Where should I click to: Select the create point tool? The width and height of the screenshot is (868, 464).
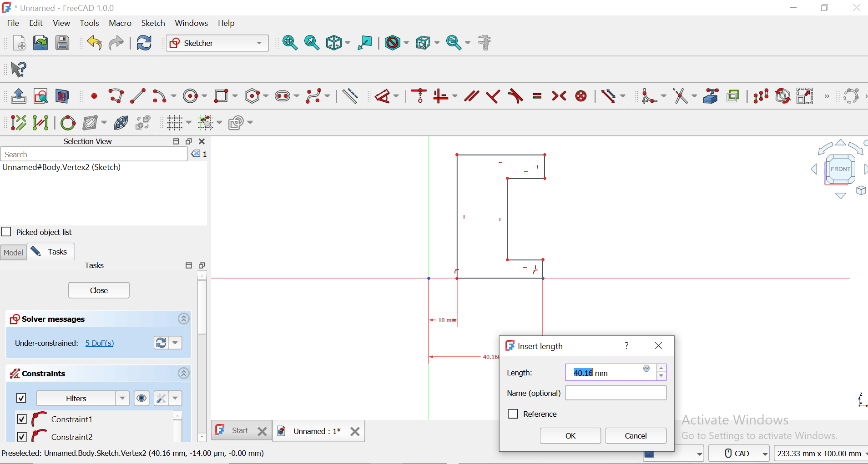[x=94, y=96]
